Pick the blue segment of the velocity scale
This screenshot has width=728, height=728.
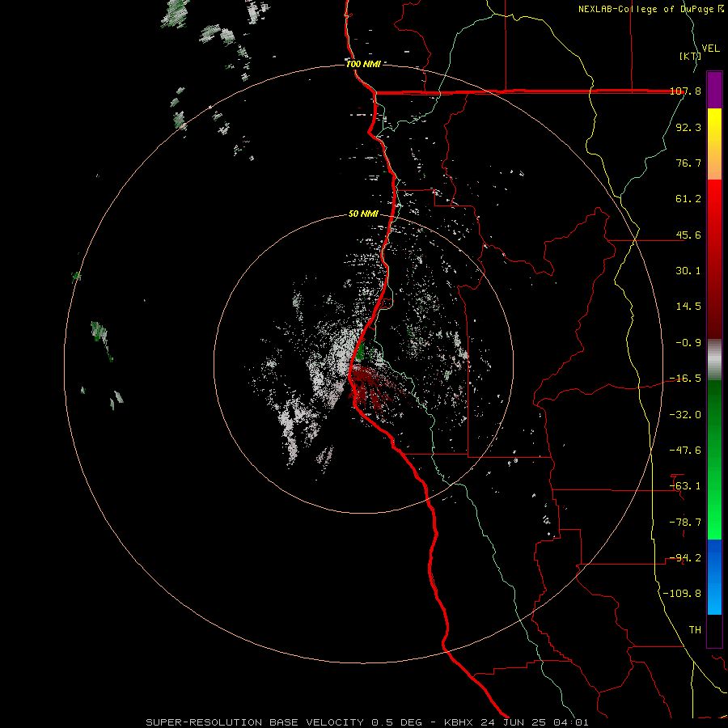tap(714, 577)
